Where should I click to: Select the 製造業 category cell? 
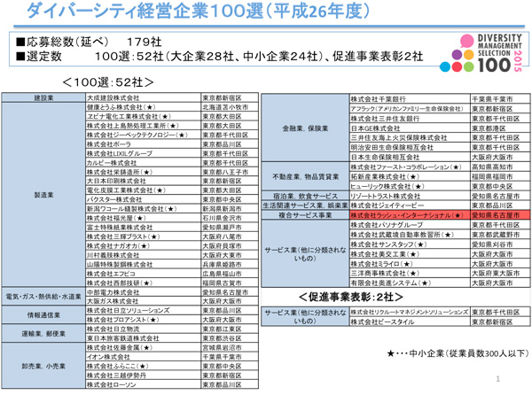(x=43, y=195)
